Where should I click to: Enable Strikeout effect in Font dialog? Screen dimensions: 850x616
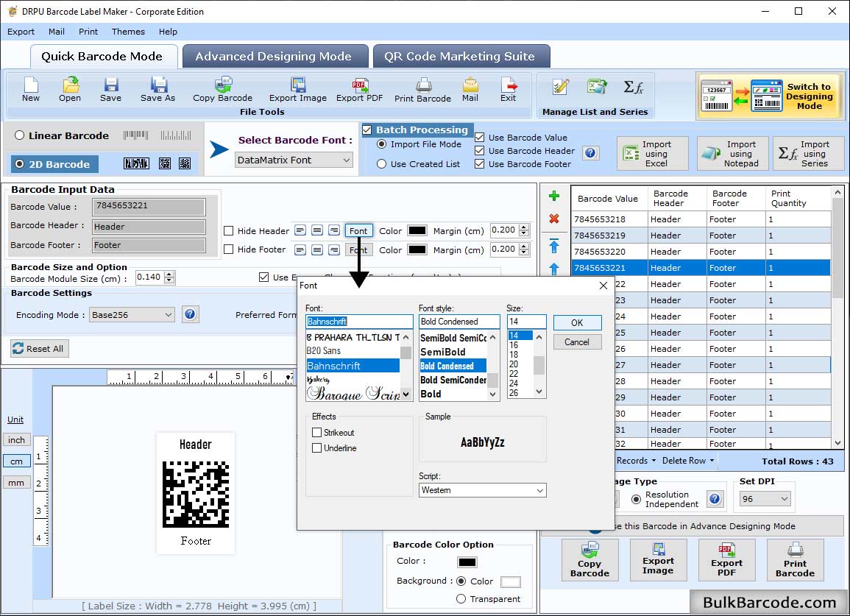point(316,433)
